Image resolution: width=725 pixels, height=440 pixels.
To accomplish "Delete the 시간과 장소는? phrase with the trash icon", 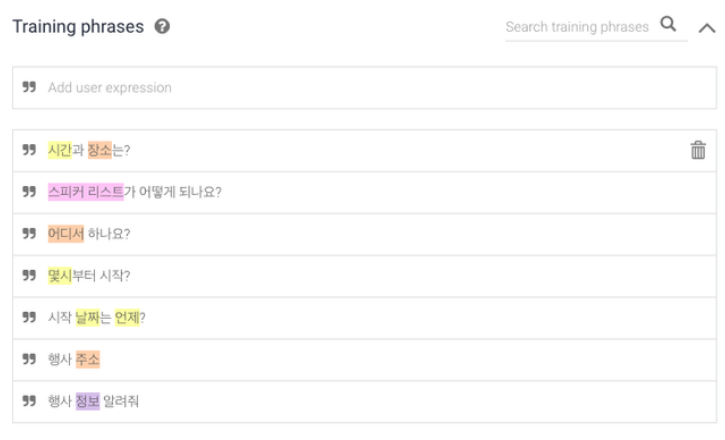I will point(698,150).
